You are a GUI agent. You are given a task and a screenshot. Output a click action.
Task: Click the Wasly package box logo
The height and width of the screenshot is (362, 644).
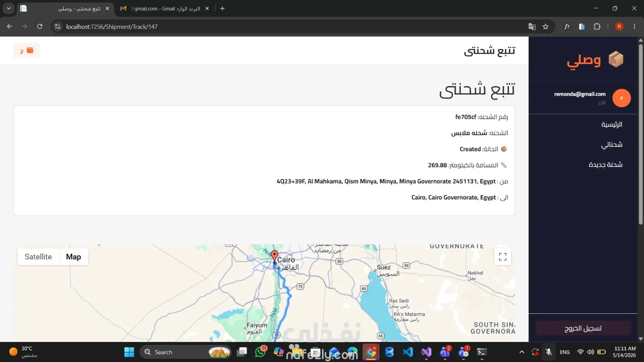(x=615, y=60)
